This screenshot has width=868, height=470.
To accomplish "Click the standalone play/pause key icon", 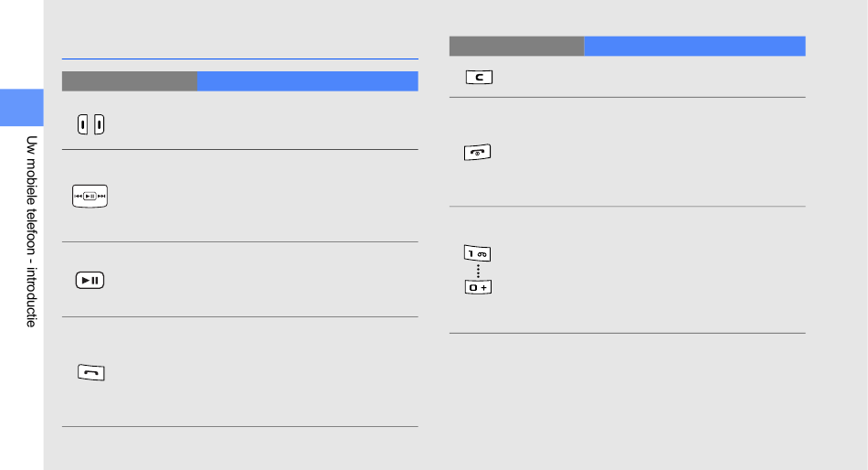I will click(90, 281).
